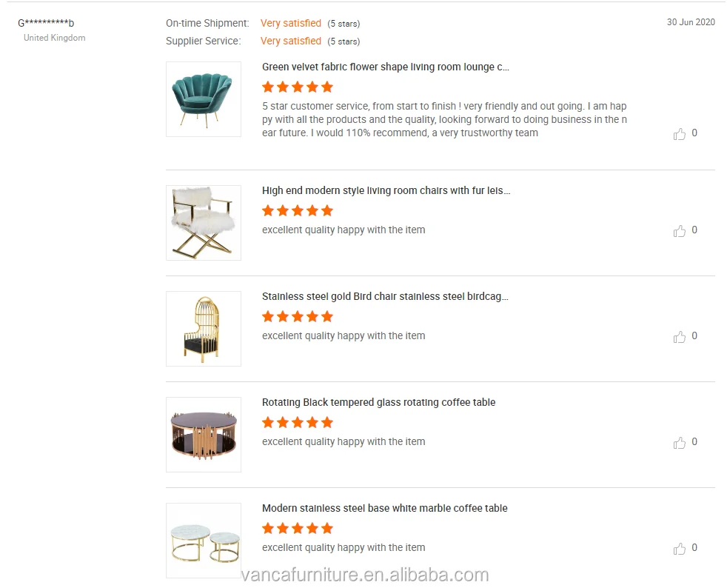Open High end modern style chairs link
Image resolution: width=727 pixels, height=588 pixels.
click(386, 190)
